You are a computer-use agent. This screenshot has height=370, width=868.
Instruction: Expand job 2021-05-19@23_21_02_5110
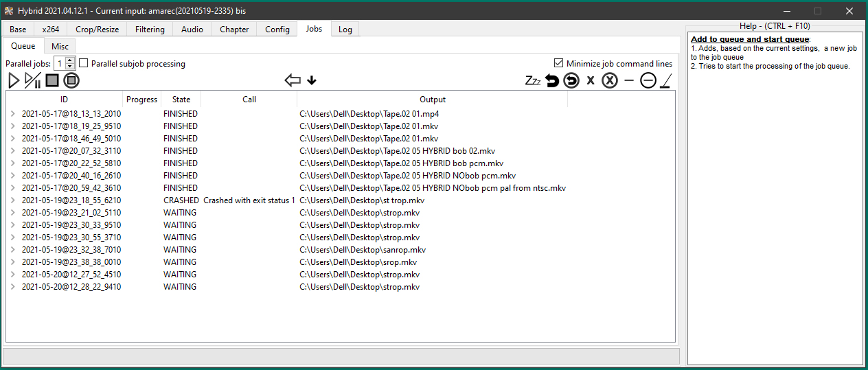12,213
